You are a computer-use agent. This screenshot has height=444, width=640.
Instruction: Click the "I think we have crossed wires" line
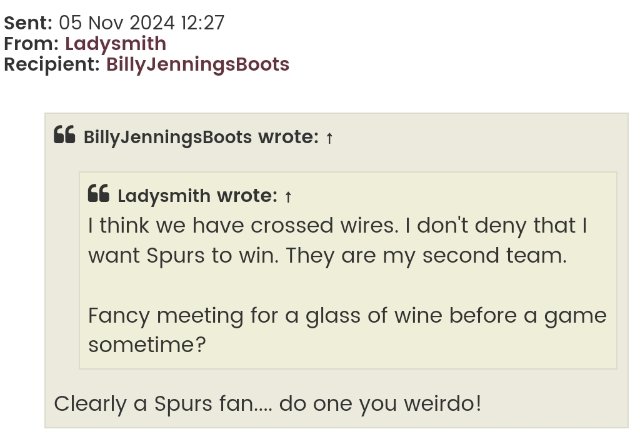240,226
